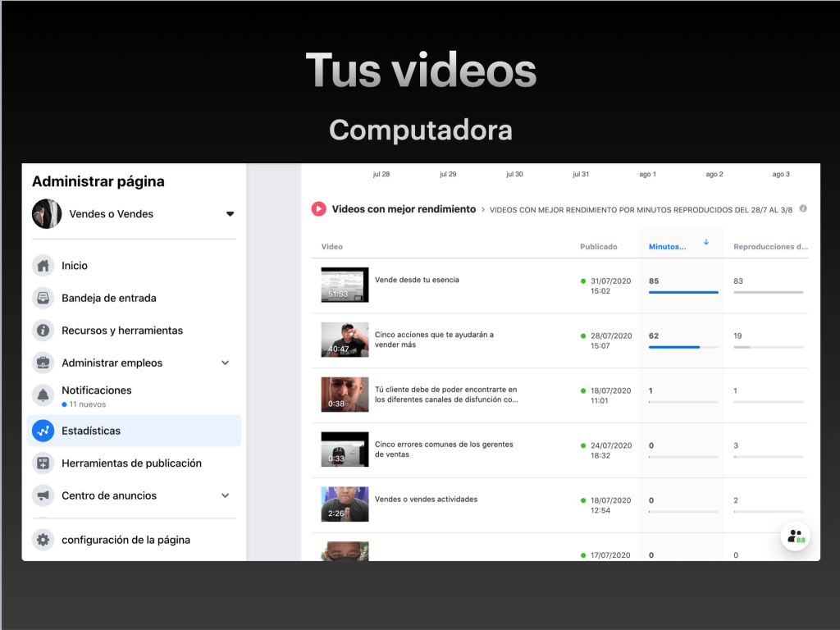
Task: Click the Recursos y herramientas info icon
Action: 43,331
